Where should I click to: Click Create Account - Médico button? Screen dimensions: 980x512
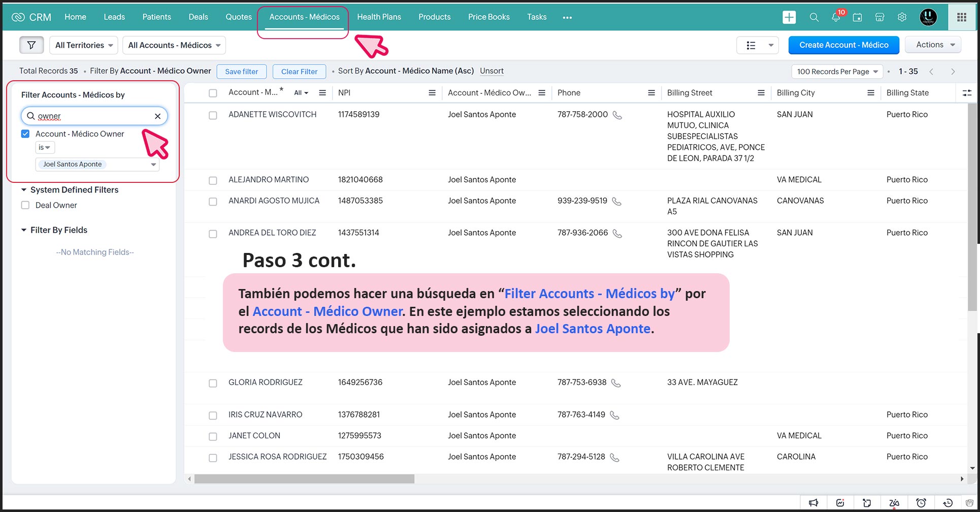[x=843, y=45]
